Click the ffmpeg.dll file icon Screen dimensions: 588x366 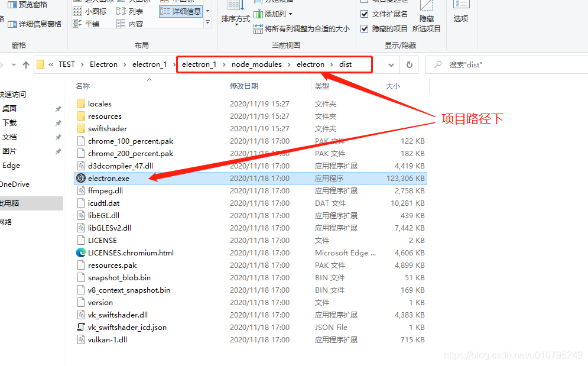80,191
